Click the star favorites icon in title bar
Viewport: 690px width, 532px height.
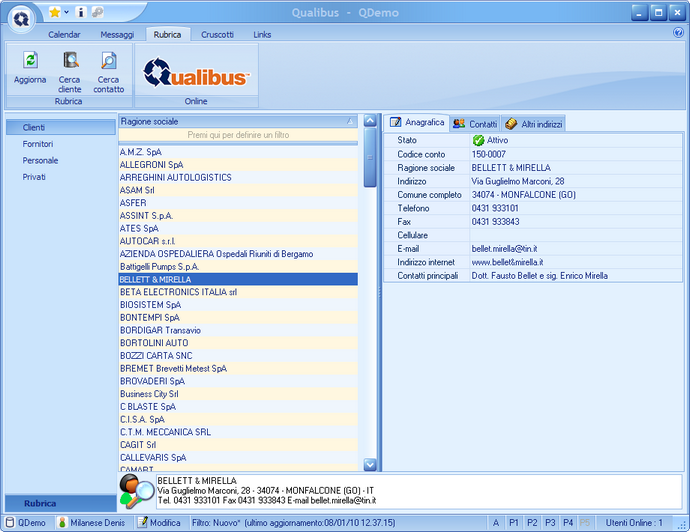pos(54,12)
